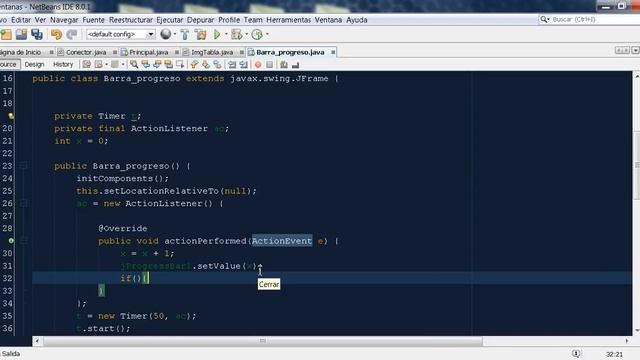Click the highlighted ActionEvent text on line 29
Viewport: 640px width, 360px height.
pyautogui.click(x=282, y=241)
